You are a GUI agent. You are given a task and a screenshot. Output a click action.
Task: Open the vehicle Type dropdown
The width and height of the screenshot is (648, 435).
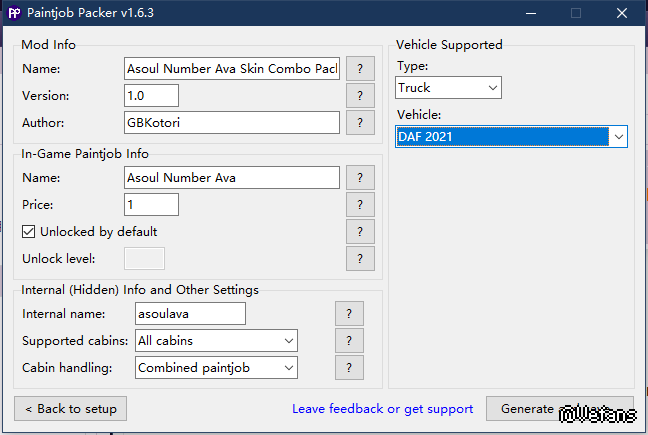point(448,88)
